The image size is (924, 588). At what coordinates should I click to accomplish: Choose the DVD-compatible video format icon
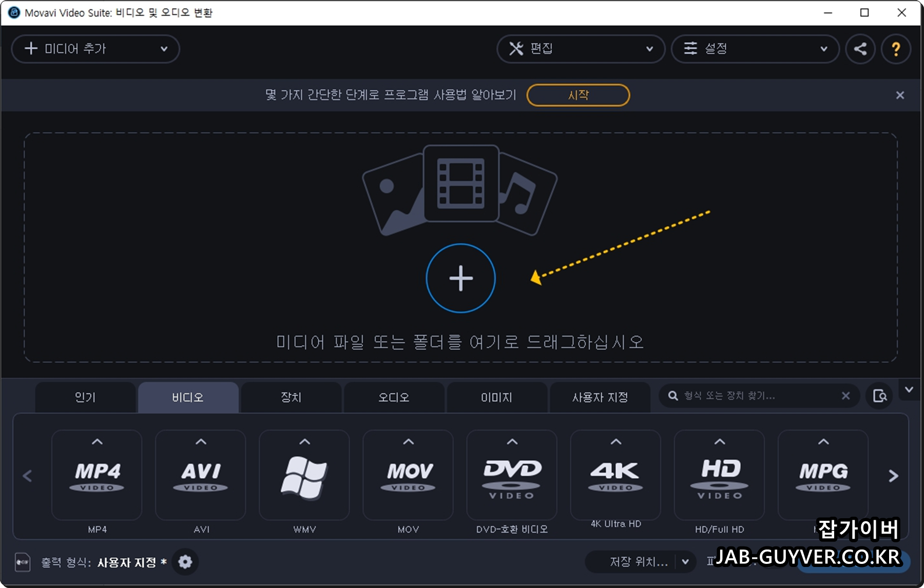(512, 475)
